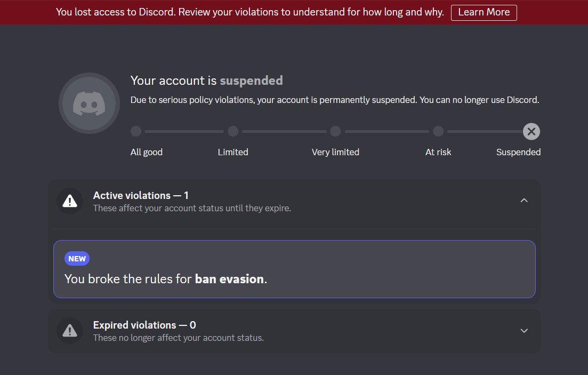Click the Limited status dot
Viewport: 588px width, 375px height.
pyautogui.click(x=233, y=131)
